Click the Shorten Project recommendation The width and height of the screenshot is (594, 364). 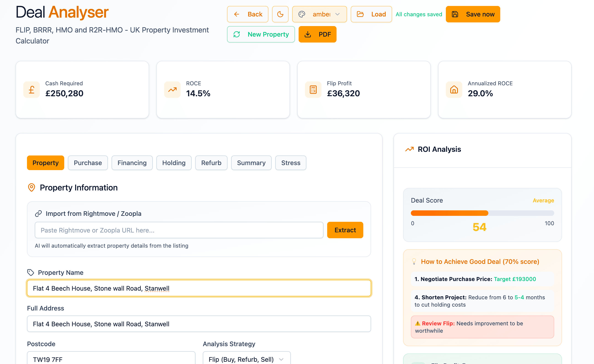tap(482, 301)
